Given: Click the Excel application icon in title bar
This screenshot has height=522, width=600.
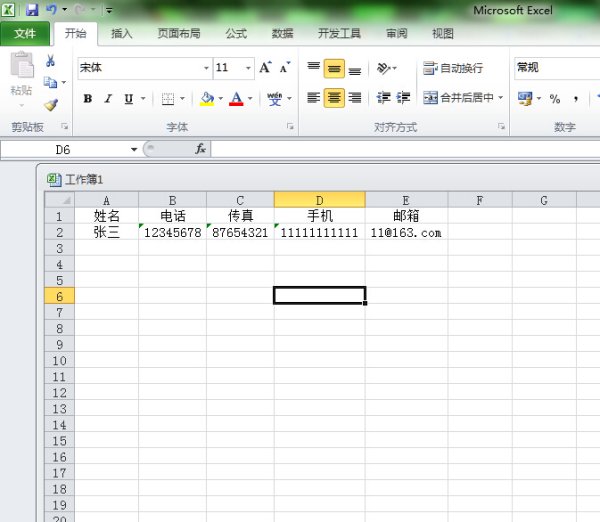Looking at the screenshot, I should [x=8, y=10].
